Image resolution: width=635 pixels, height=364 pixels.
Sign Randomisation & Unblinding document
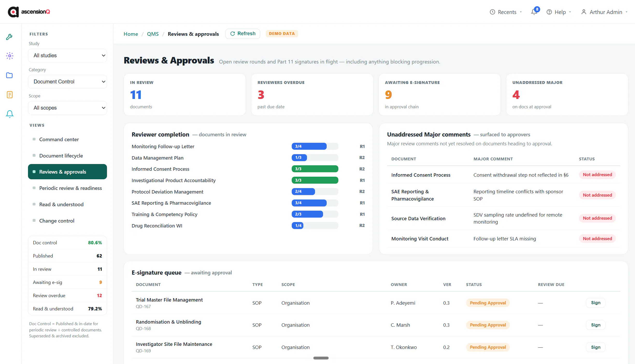[x=596, y=325]
